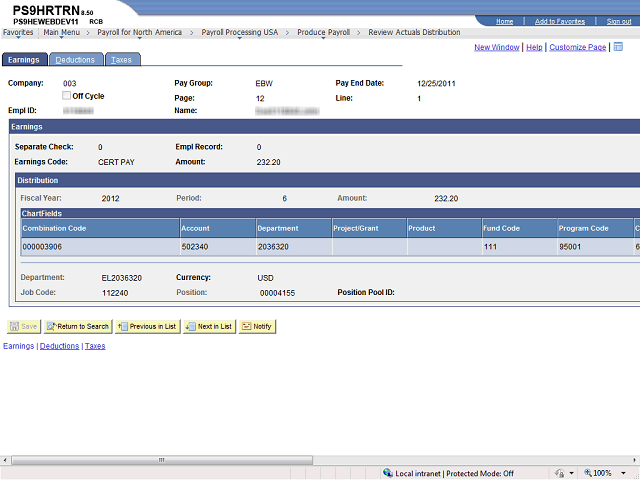The image size is (640, 480).
Task: Open the zoom level dropdown arrow
Action: coord(623,473)
